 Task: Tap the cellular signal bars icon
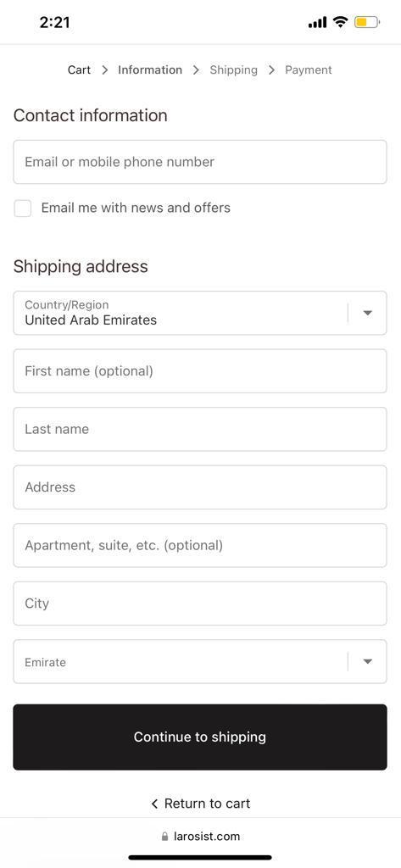317,23
